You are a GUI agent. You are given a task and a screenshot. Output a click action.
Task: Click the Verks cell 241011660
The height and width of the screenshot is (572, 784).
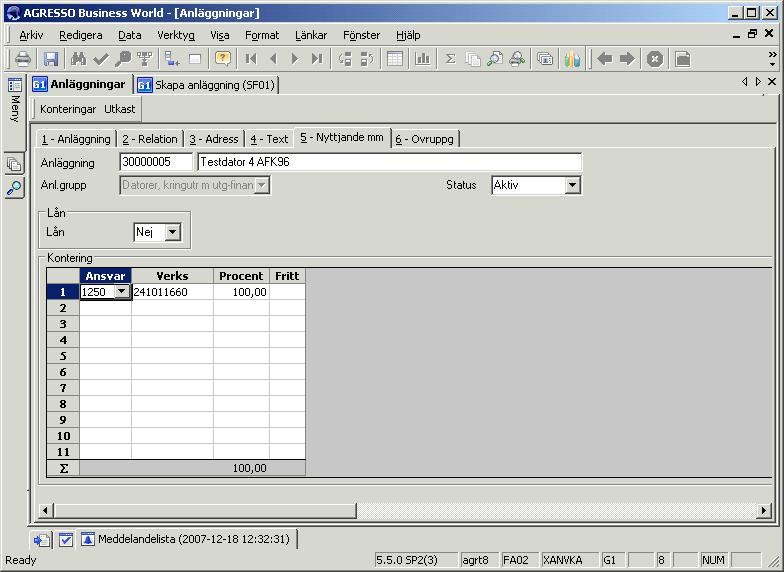pyautogui.click(x=172, y=292)
